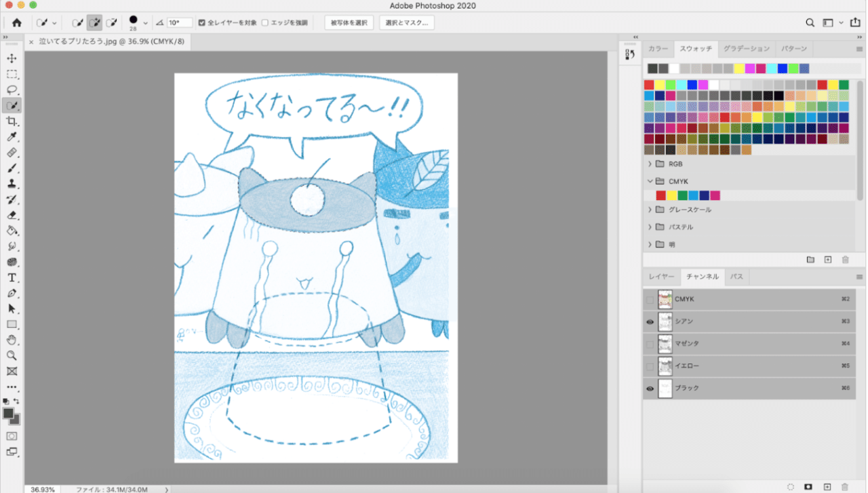Select the Crop tool

12,121
